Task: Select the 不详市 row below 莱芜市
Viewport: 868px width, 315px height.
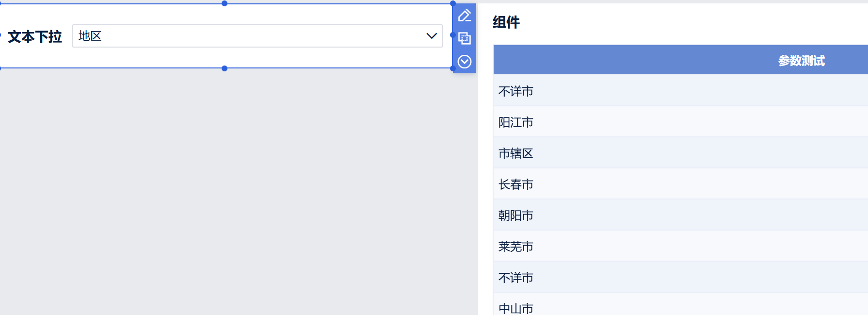Action: point(681,277)
